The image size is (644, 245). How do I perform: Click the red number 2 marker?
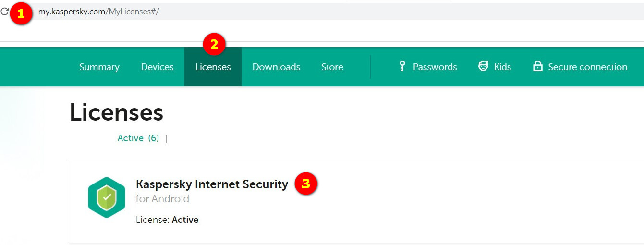pos(214,44)
